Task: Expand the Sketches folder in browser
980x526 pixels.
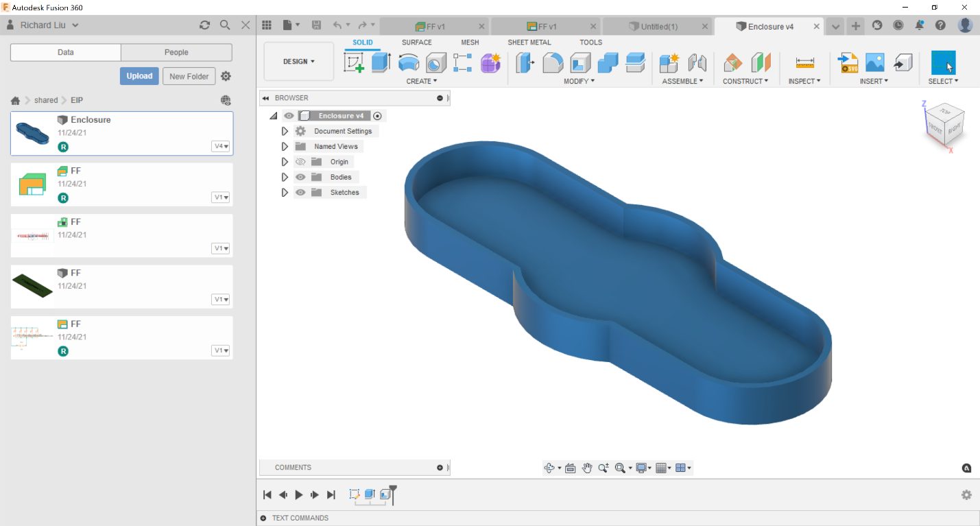Action: point(285,192)
